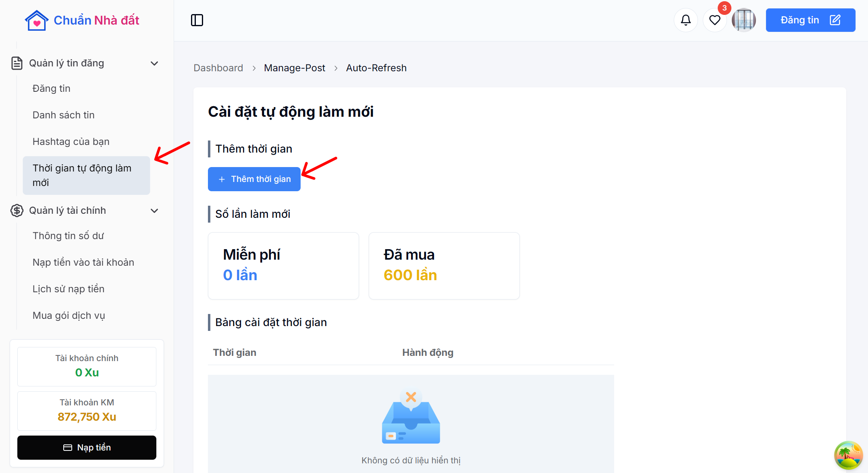Open Lịch sử nạp tiền
Image resolution: width=868 pixels, height=473 pixels.
coord(69,289)
